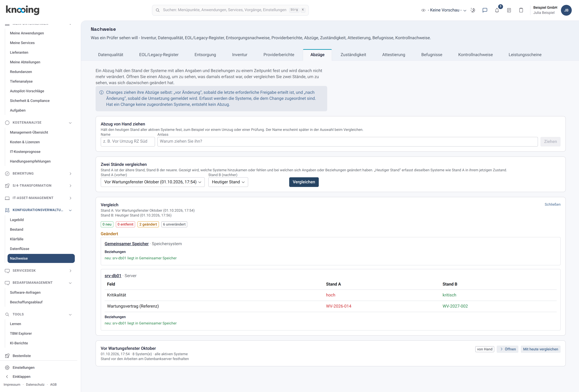The image size is (579, 392).
Task: Expand the Bewertung section chevron
Action: [70, 174]
